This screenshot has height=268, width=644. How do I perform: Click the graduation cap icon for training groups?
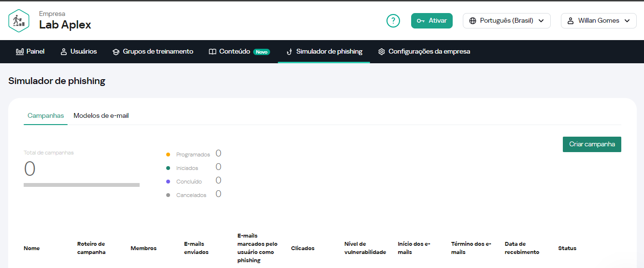point(116,52)
